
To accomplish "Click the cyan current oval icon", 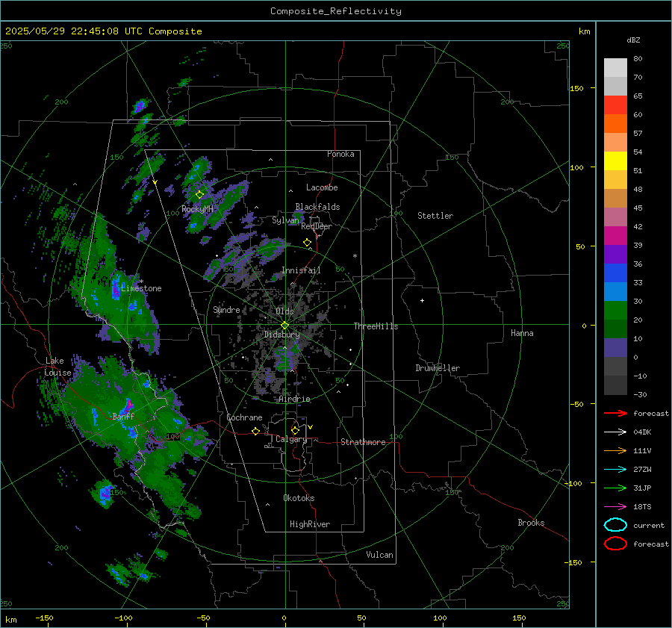I will [x=615, y=525].
